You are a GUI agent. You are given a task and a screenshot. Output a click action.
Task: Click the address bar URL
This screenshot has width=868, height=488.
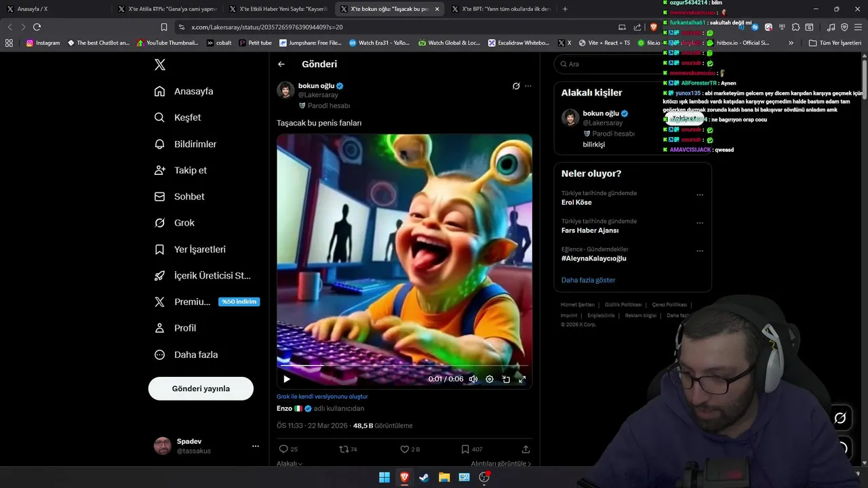pos(267,27)
